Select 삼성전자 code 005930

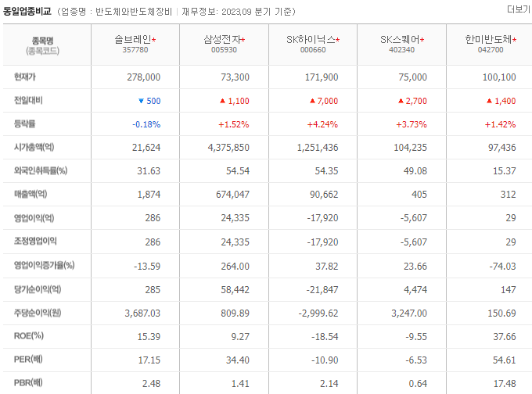tap(224, 50)
